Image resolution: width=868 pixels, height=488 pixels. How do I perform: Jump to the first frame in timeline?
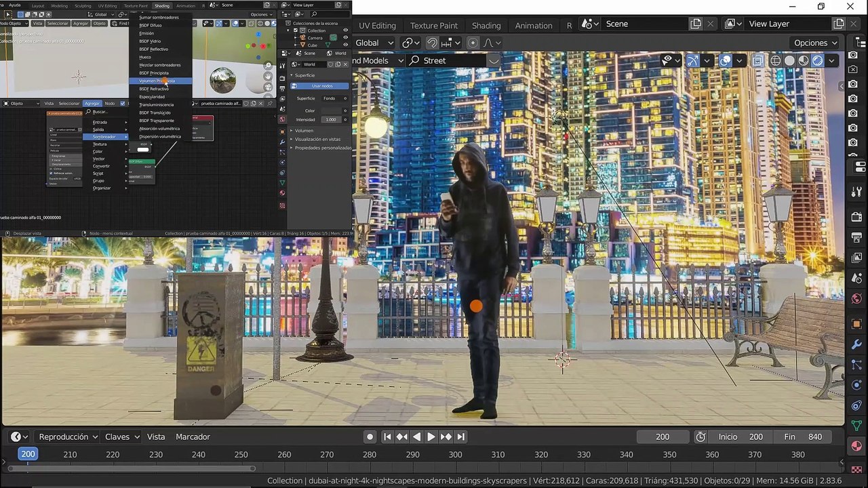(387, 437)
